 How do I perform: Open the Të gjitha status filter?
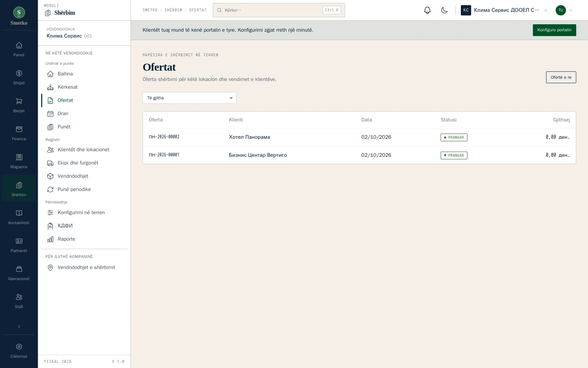pyautogui.click(x=190, y=98)
